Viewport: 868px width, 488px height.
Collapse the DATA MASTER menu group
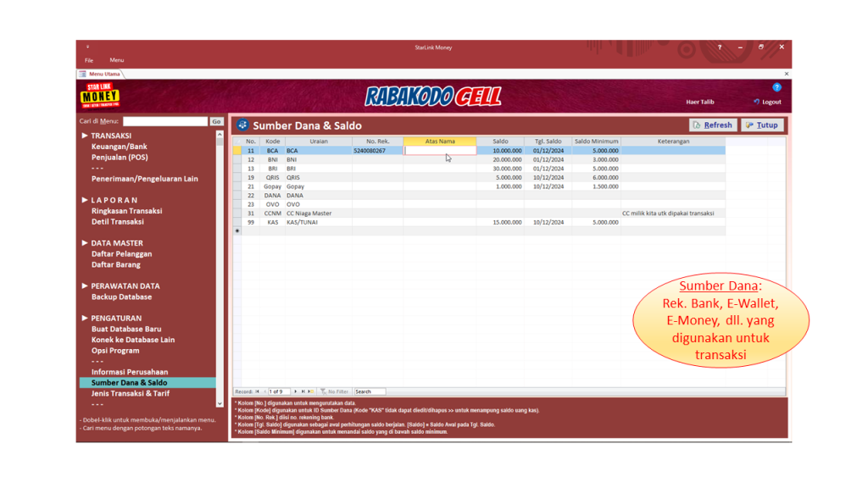click(85, 243)
